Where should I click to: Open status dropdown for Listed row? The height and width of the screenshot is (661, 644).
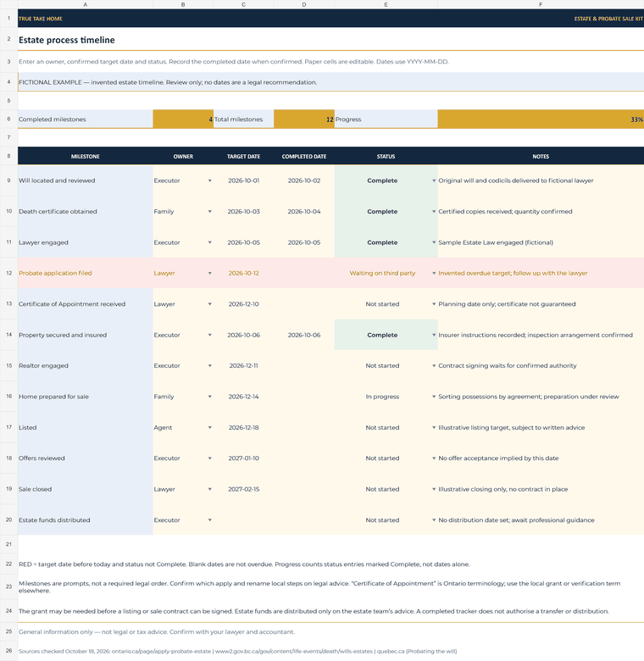[x=434, y=427]
